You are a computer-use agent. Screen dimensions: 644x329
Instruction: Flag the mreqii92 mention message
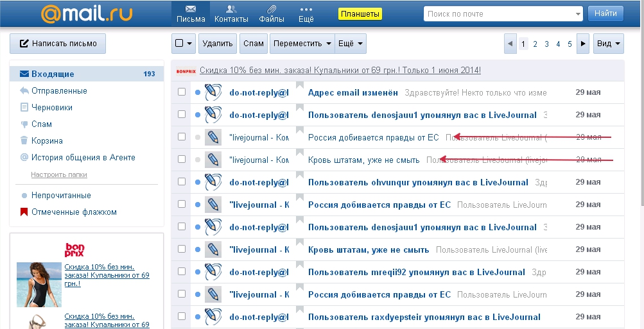coord(299,265)
